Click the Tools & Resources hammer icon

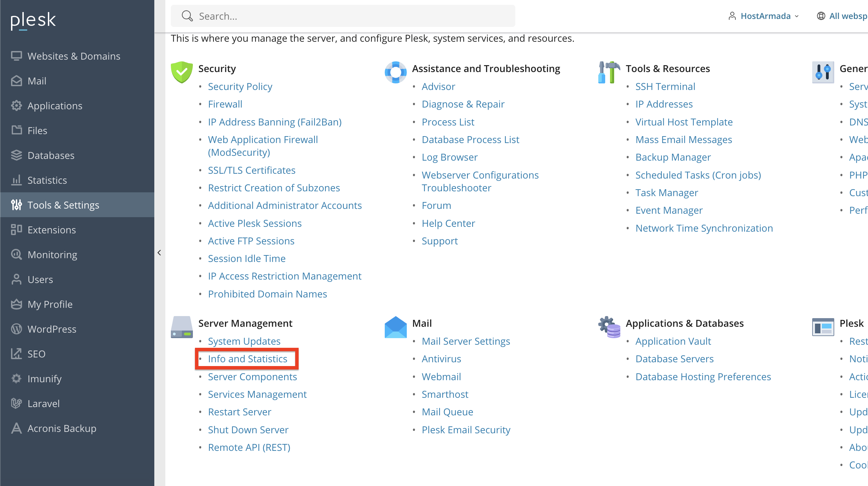click(x=609, y=72)
